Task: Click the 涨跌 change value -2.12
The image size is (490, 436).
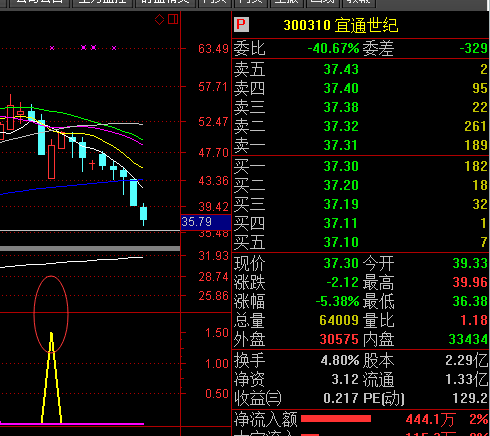Action: tap(343, 282)
